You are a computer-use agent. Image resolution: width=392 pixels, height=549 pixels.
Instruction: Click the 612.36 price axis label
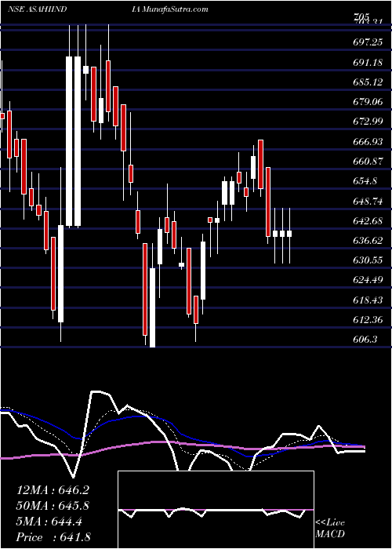[x=366, y=320]
